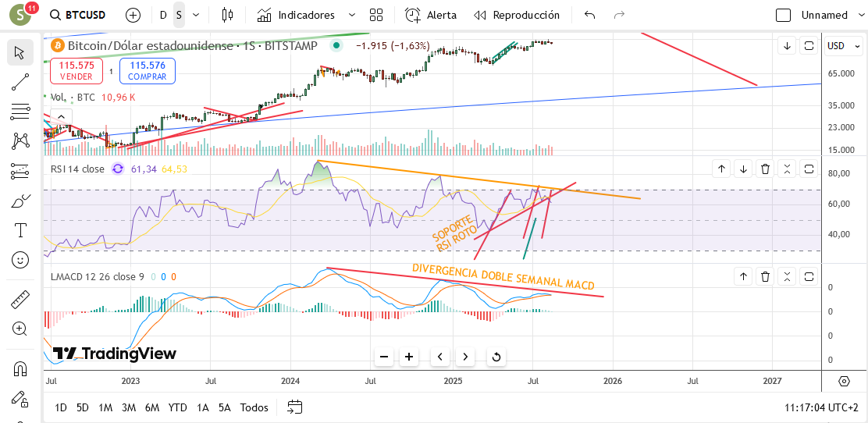Select the YTD date range

click(x=178, y=408)
